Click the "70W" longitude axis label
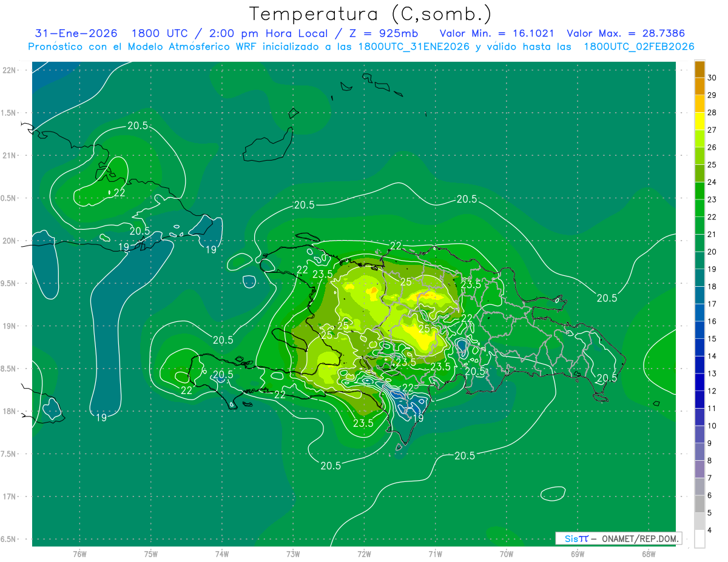 [x=506, y=554]
